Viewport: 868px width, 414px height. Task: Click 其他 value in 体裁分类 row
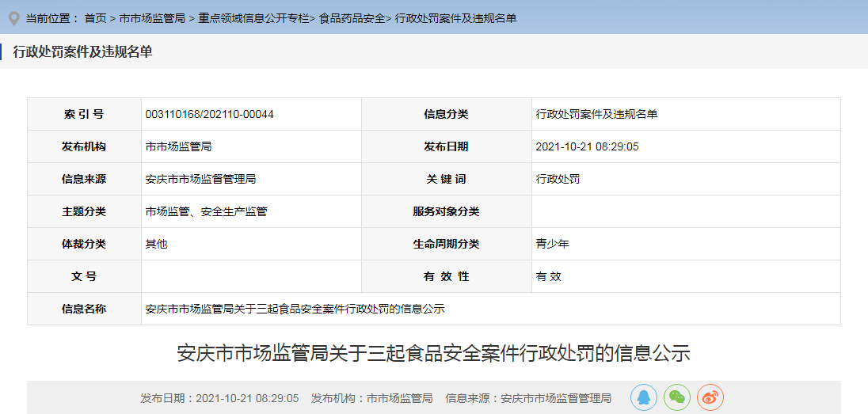[x=156, y=244]
